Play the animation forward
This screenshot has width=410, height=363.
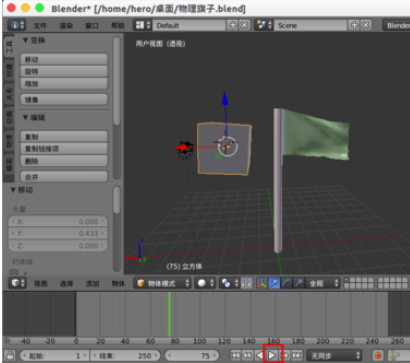(x=272, y=356)
